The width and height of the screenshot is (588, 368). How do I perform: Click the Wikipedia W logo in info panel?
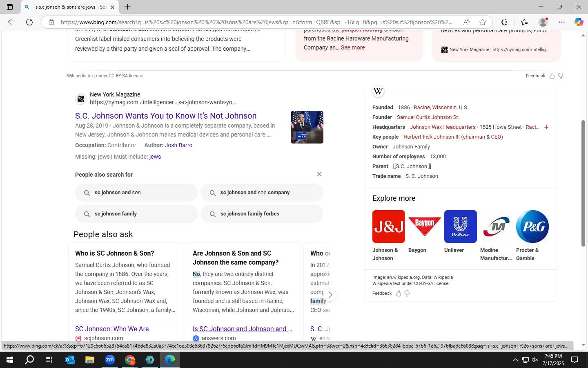[378, 91]
